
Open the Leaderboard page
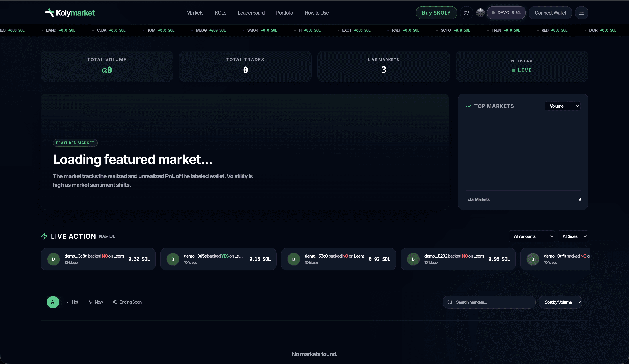click(x=251, y=13)
